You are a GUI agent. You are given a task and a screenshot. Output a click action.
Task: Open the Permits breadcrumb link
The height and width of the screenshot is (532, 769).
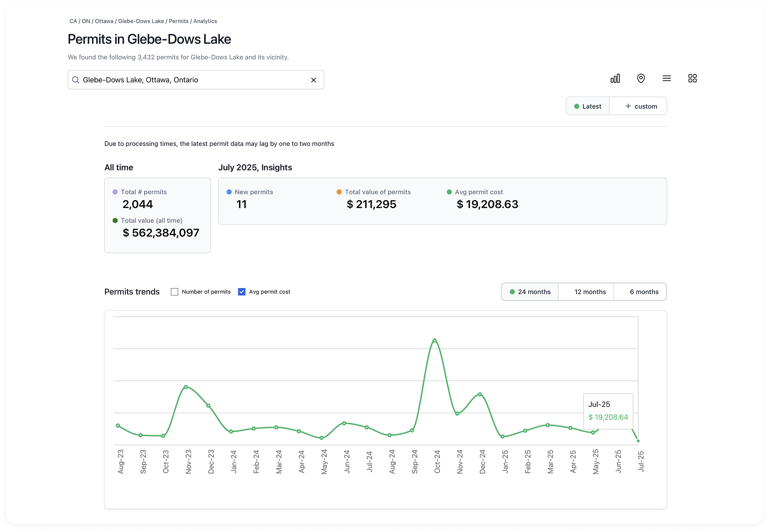coord(179,21)
